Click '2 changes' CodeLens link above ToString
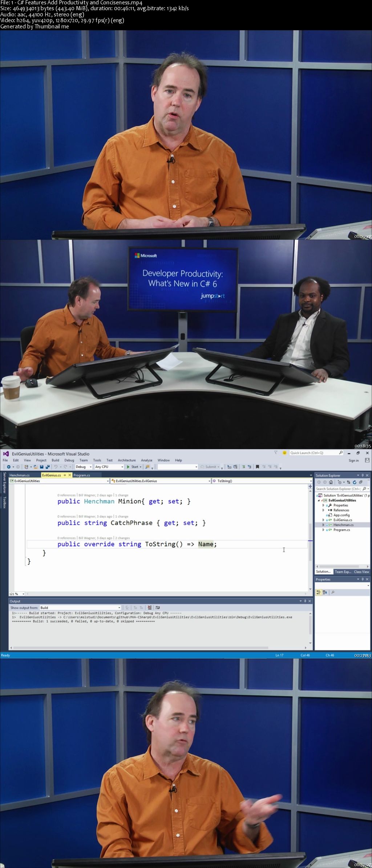 pyautogui.click(x=122, y=538)
